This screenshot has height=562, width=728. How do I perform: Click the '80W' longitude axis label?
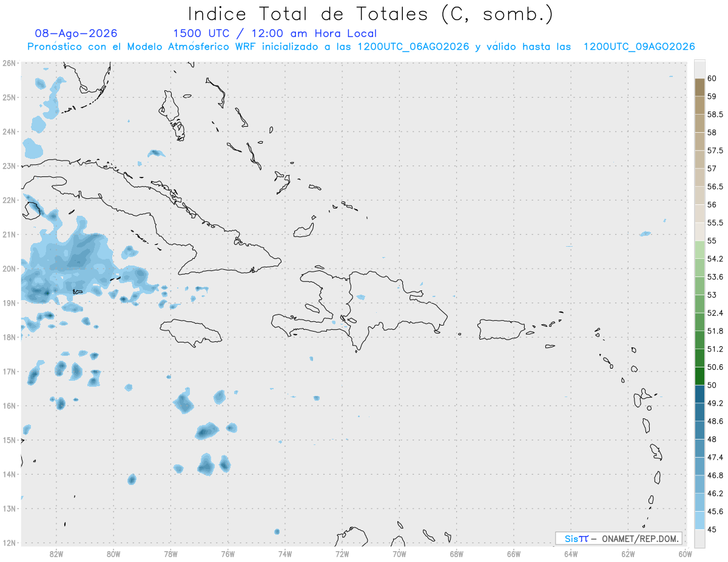pos(113,554)
